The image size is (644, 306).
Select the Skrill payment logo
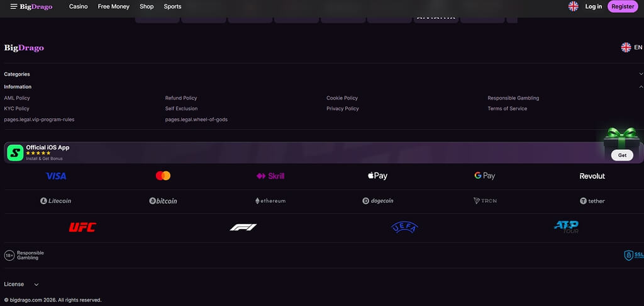pos(270,176)
